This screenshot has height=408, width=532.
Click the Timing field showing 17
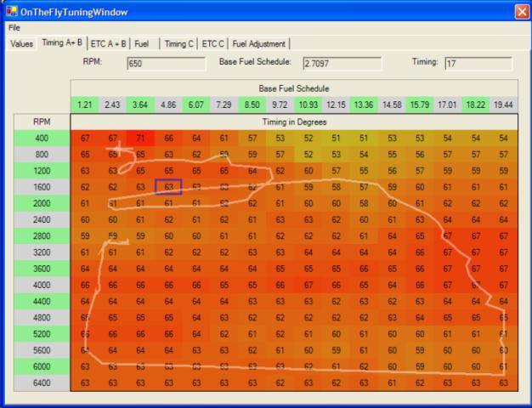point(478,63)
